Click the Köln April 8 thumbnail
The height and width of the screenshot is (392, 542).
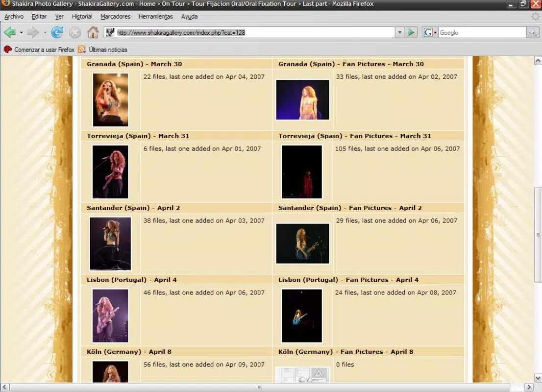click(x=110, y=371)
